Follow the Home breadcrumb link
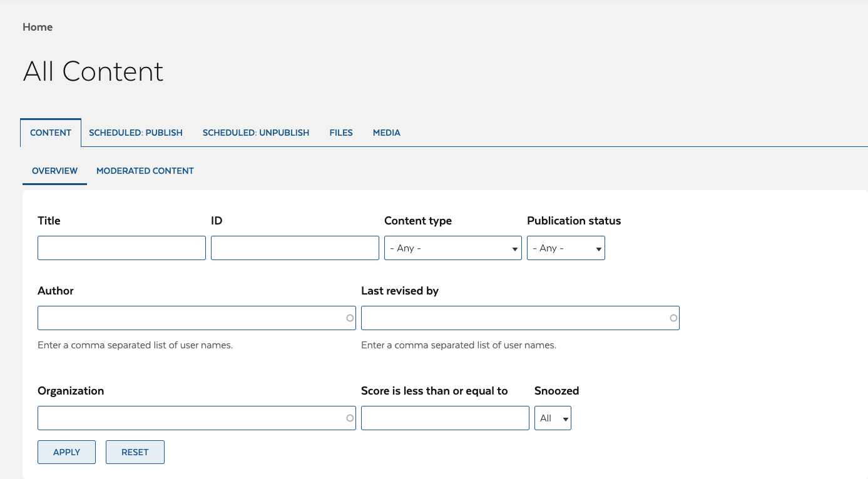Viewport: 868px width, 479px height. click(38, 27)
